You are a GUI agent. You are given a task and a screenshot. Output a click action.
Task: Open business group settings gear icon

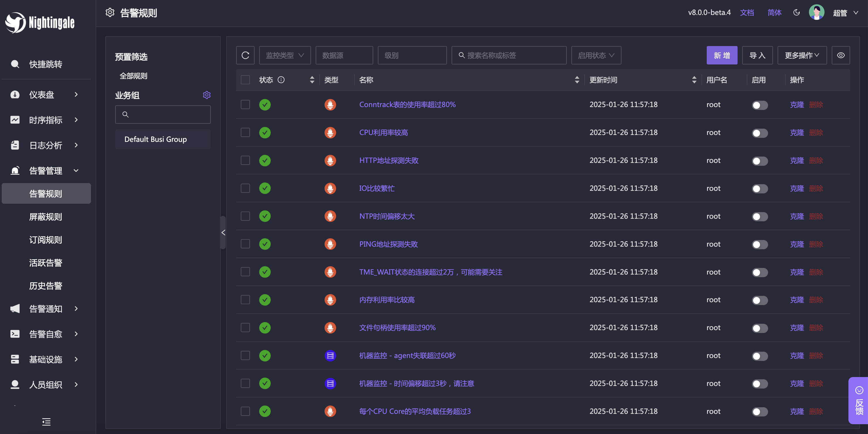(206, 95)
